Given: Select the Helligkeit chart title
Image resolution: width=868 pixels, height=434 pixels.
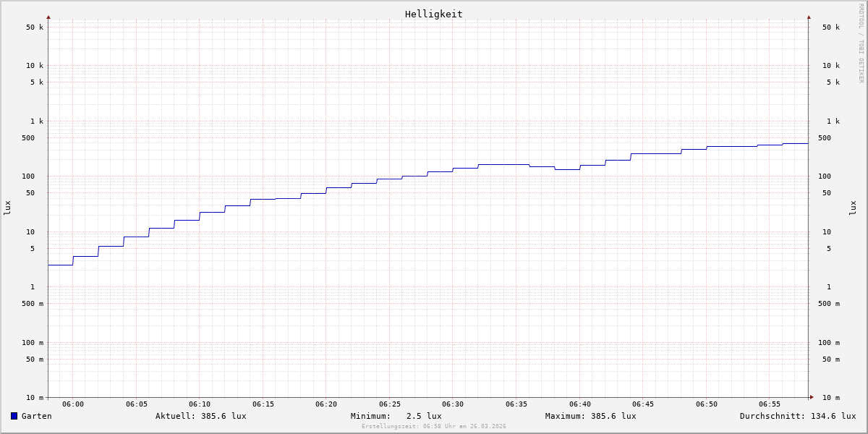Looking at the screenshot, I should click(x=433, y=14).
